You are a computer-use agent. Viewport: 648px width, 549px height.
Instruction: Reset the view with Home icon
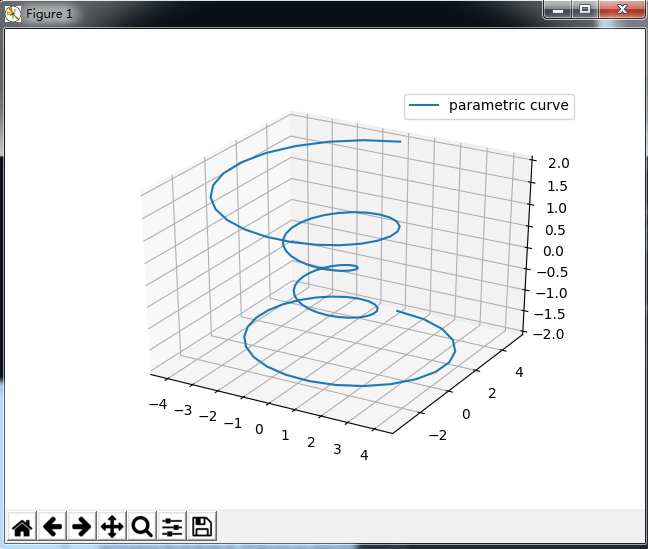click(22, 527)
